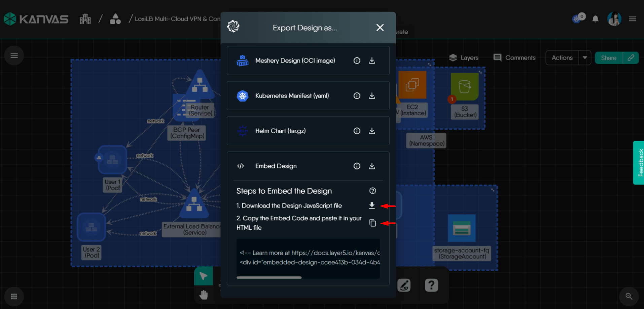Click the embed code horizontal scrollbar
The image size is (644, 309).
pos(269,278)
